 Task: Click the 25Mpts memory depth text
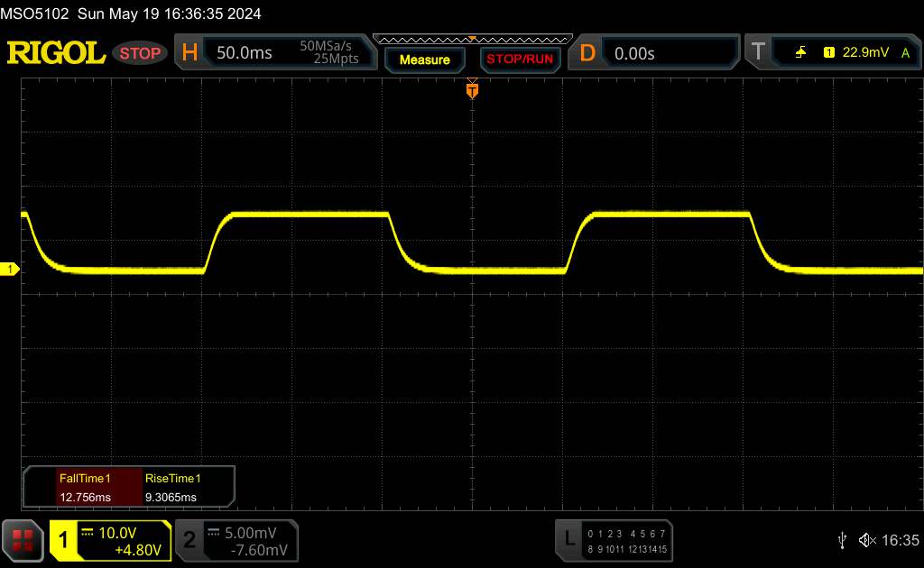(x=336, y=59)
